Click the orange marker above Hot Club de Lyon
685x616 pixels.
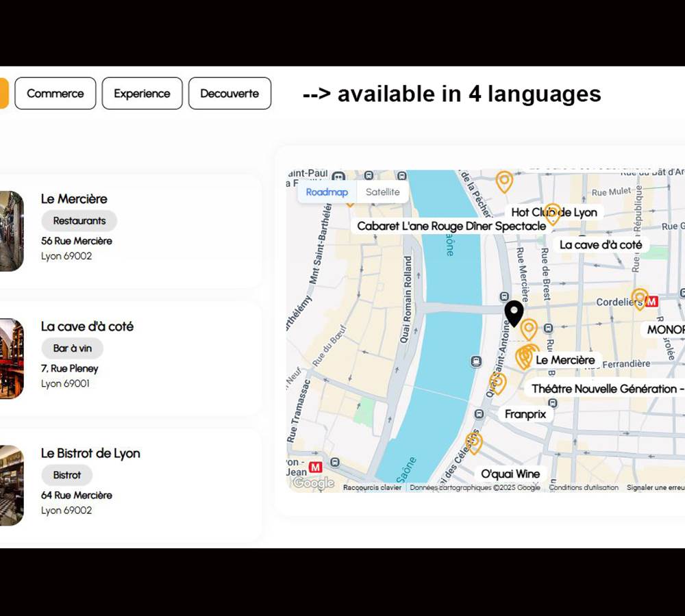(x=504, y=181)
